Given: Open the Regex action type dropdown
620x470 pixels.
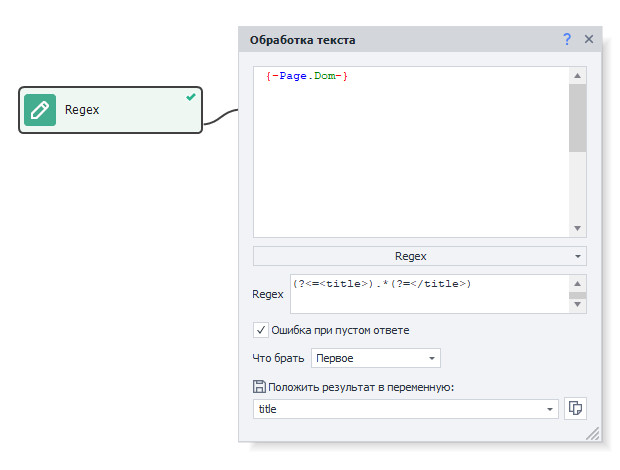Looking at the screenshot, I should point(420,256).
